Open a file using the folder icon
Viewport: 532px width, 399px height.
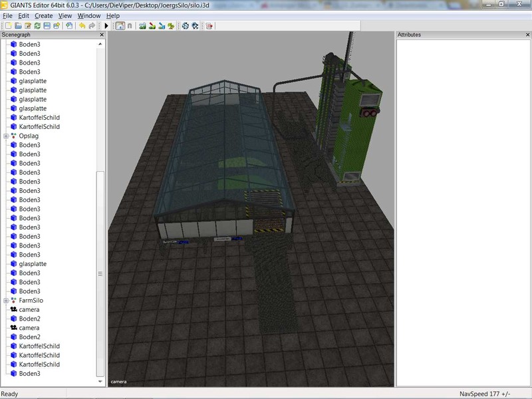pos(19,26)
